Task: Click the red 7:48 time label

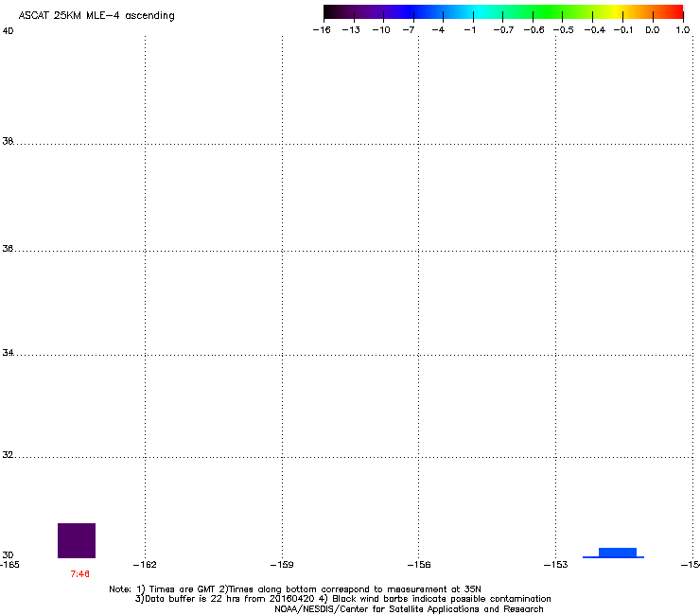Action: click(79, 574)
